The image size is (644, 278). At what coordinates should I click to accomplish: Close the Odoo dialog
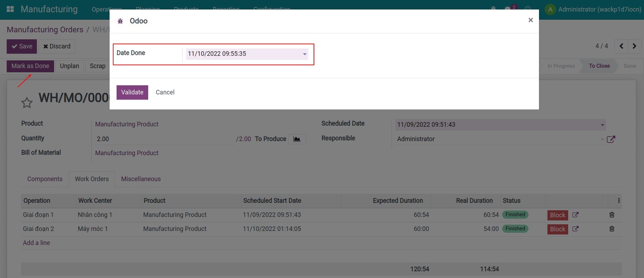(531, 20)
